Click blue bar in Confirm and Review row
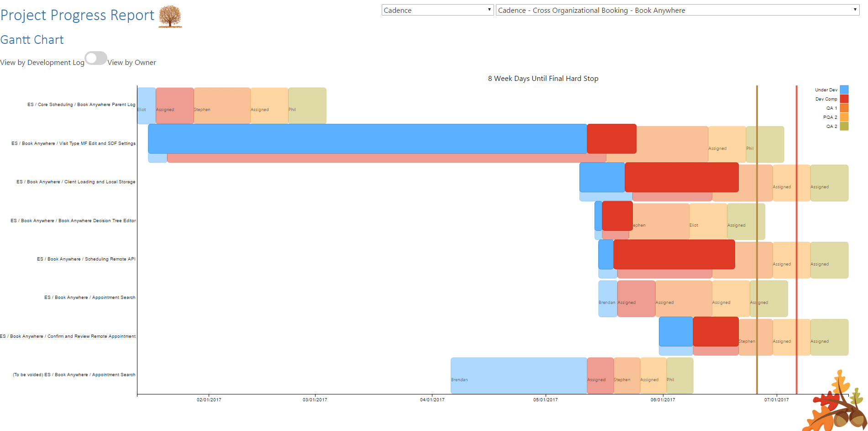The width and height of the screenshot is (868, 431). click(676, 331)
